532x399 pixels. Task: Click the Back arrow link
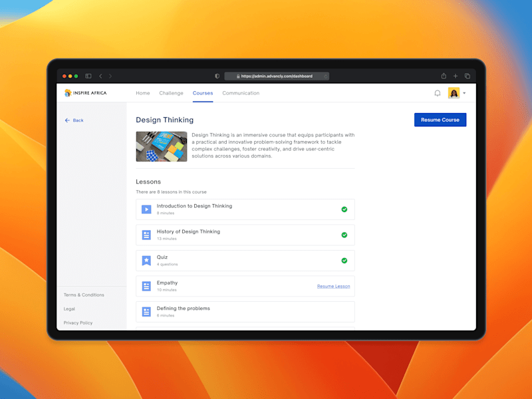(x=74, y=120)
